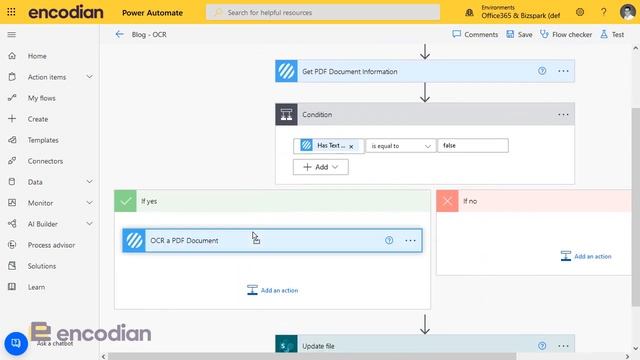Click the horizontal scrollbar of the canvas
Viewport: 640px width, 360px height.
click(312, 356)
